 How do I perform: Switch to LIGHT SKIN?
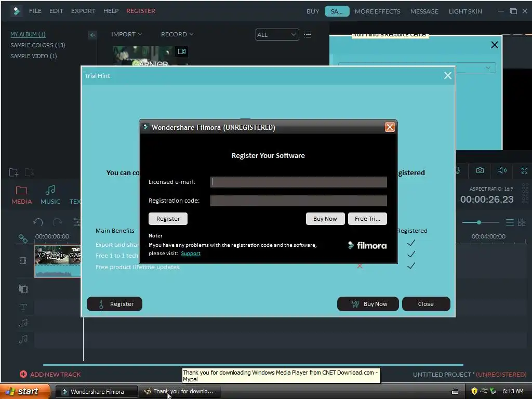[x=465, y=11]
